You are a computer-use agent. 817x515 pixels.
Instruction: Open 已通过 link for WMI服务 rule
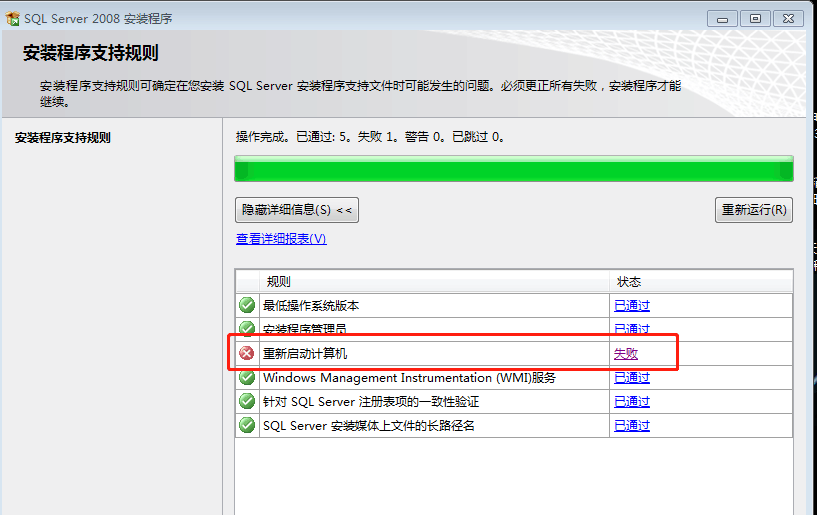pos(632,377)
